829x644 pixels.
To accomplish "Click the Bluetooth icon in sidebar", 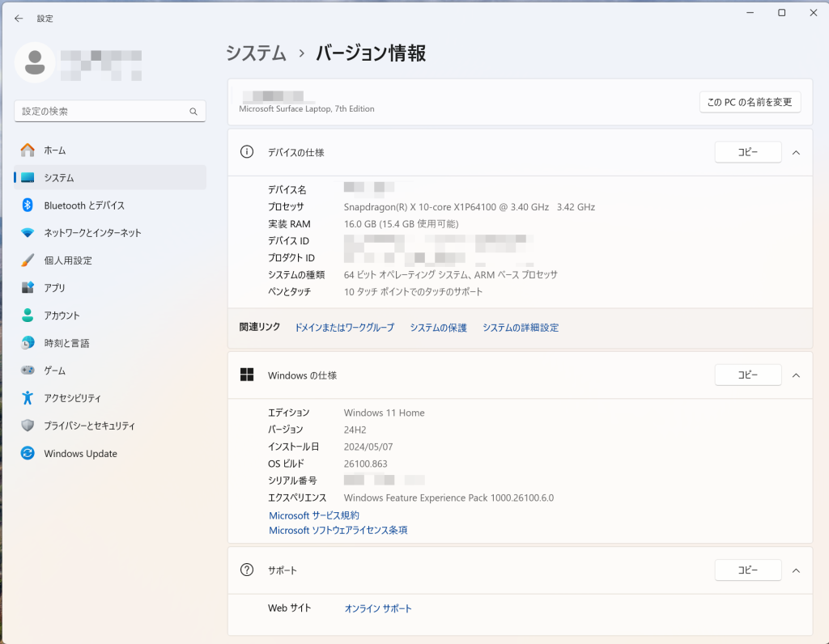I will [28, 205].
